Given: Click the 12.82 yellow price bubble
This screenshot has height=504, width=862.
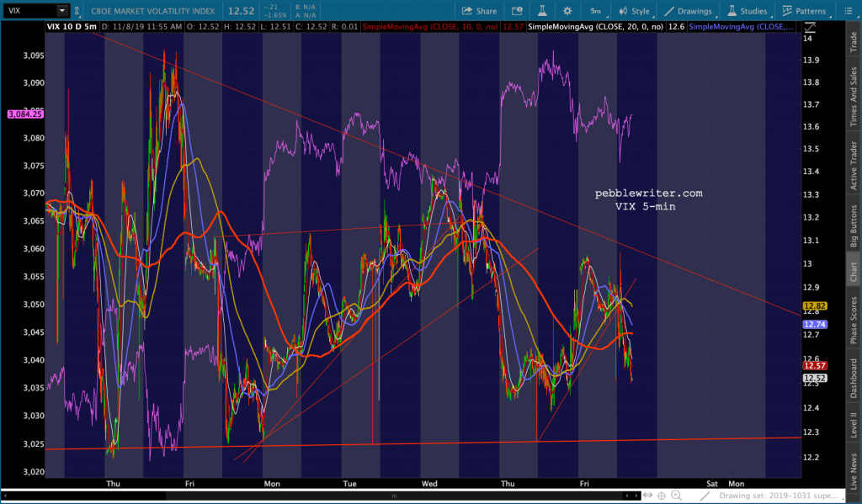Looking at the screenshot, I should [815, 306].
